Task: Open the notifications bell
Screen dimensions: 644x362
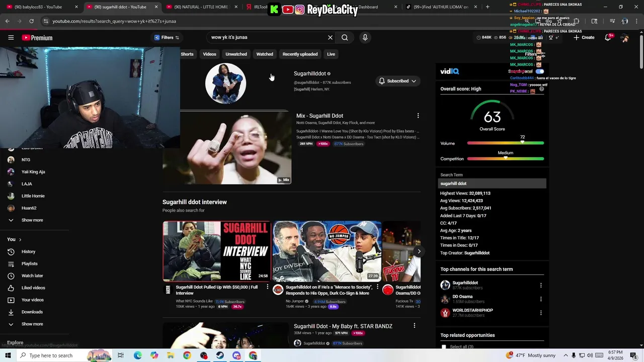Action: (608, 38)
